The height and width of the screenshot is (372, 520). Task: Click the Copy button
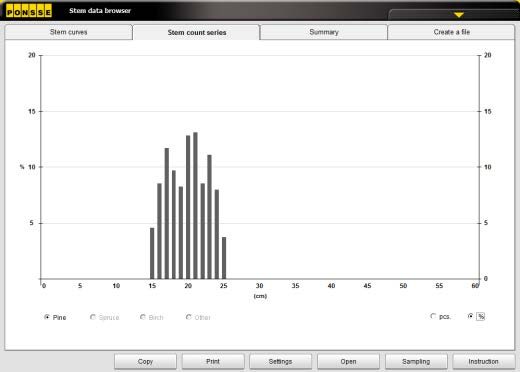tap(145, 362)
